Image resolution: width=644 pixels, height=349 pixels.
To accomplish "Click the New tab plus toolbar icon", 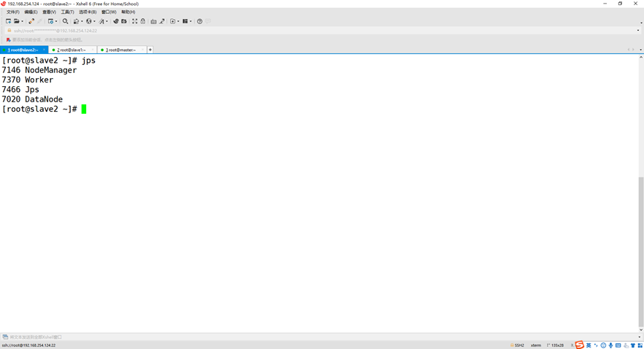I will pos(173,21).
